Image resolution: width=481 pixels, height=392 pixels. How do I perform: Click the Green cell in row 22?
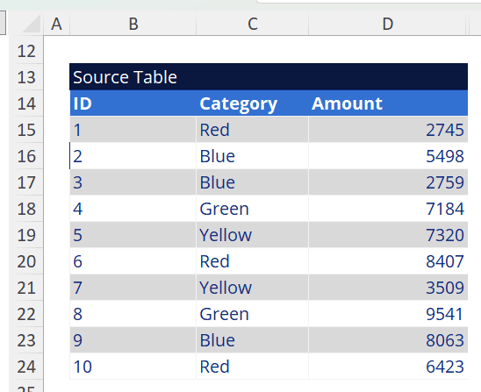click(x=252, y=314)
